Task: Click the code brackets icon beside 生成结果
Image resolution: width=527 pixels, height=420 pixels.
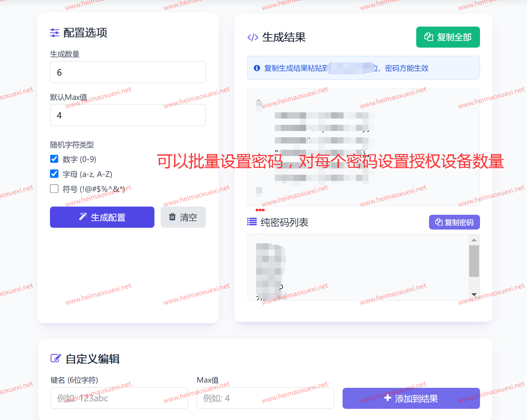Action: coord(252,37)
